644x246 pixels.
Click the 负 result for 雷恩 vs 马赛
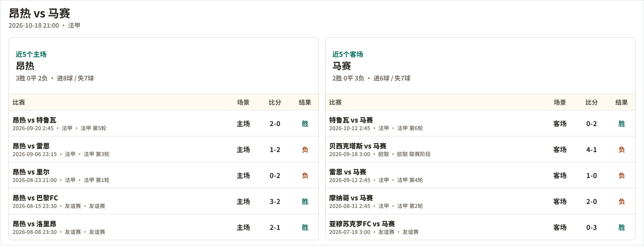point(622,175)
